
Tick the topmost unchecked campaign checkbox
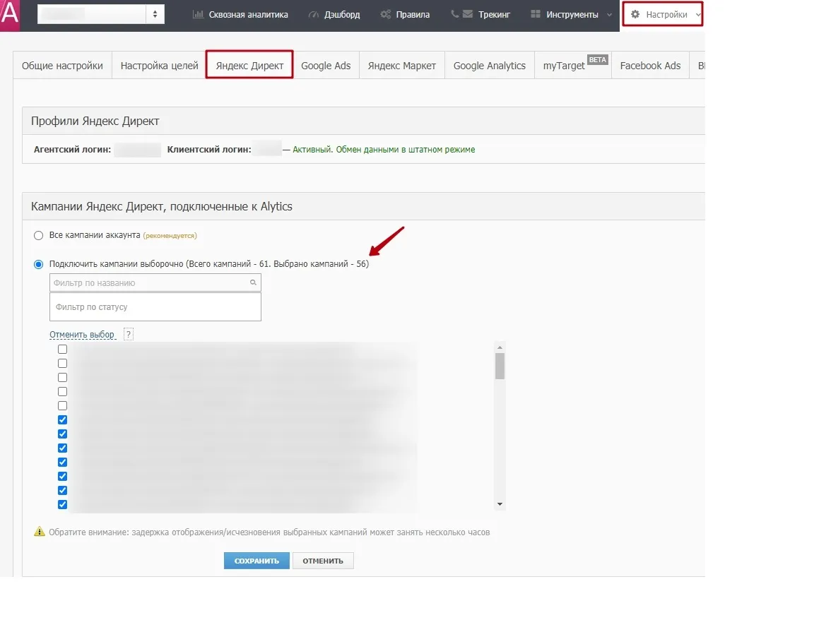click(x=62, y=350)
